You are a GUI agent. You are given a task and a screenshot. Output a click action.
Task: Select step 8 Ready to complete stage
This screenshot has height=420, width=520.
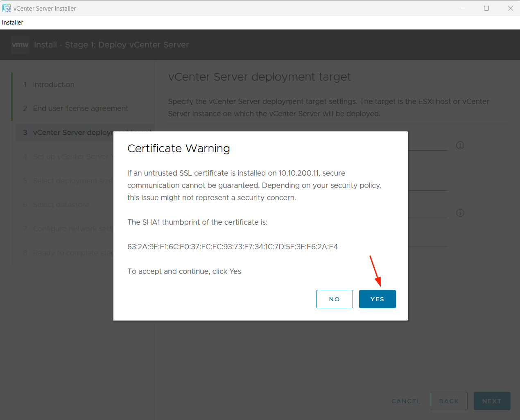(x=68, y=253)
